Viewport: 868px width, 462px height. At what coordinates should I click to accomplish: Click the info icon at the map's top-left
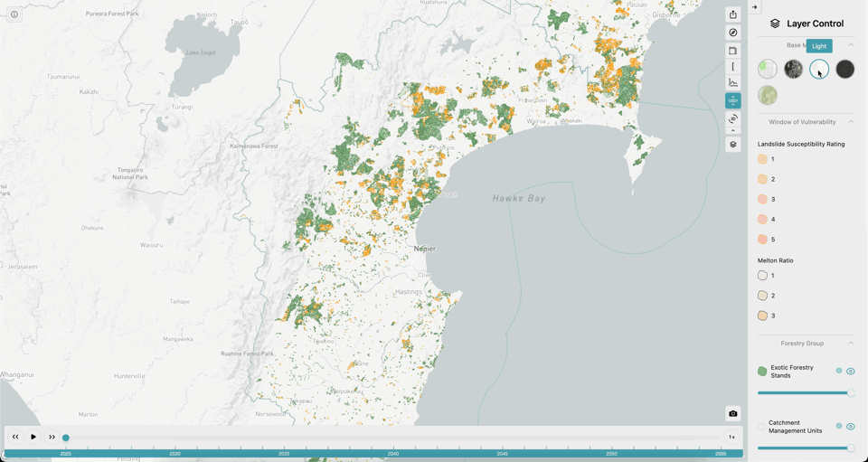tap(14, 14)
